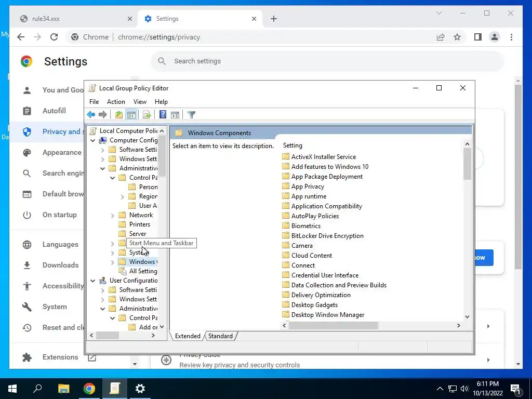Switch to the Extended tab

pyautogui.click(x=188, y=336)
